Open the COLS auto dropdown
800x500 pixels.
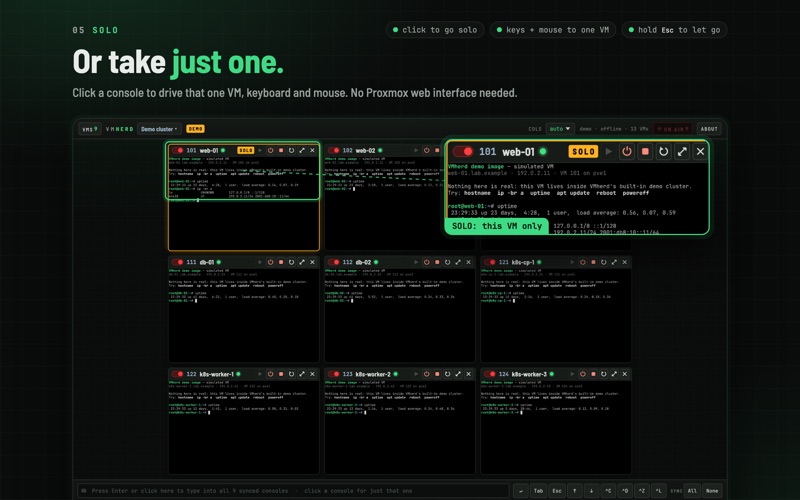(560, 129)
